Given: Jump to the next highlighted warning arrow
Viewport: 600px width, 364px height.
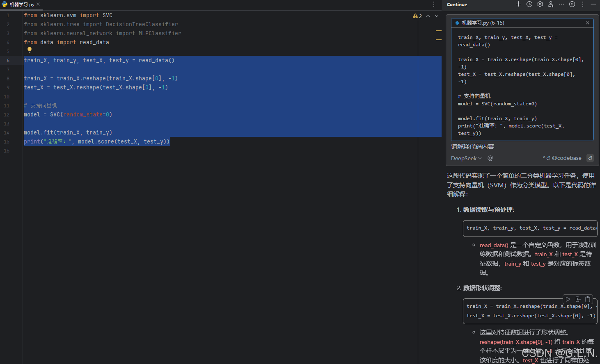Looking at the screenshot, I should click(x=437, y=16).
